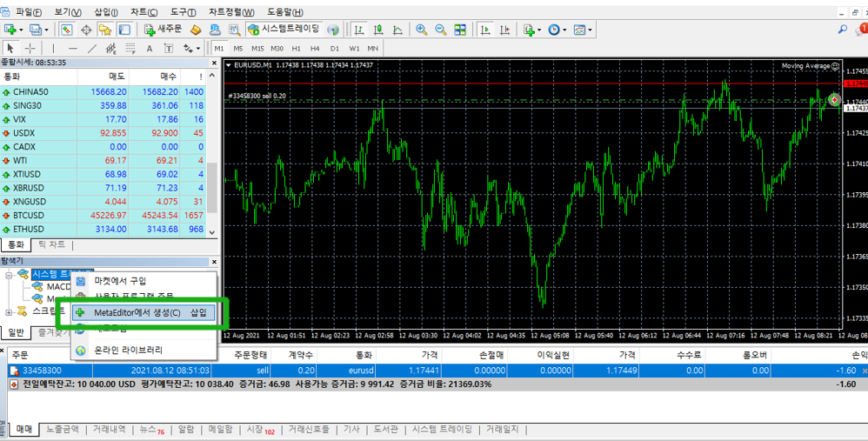The width and height of the screenshot is (868, 441).
Task: Switch to the 거래내역 terminal tab
Action: (x=109, y=430)
